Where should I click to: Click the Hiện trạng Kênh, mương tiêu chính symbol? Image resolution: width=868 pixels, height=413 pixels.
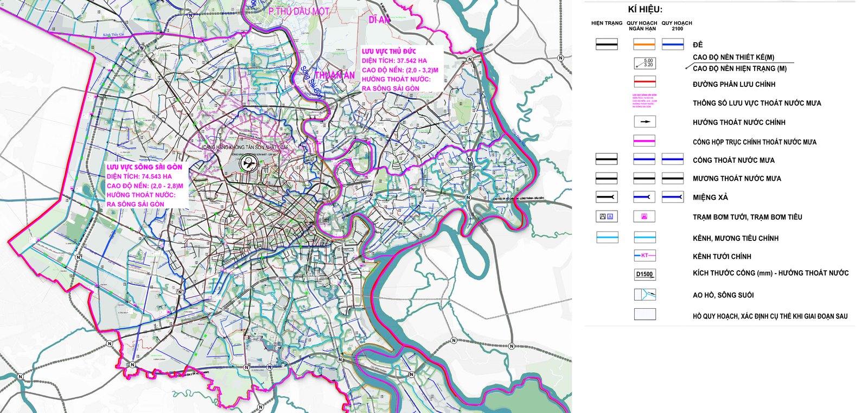coord(607,237)
